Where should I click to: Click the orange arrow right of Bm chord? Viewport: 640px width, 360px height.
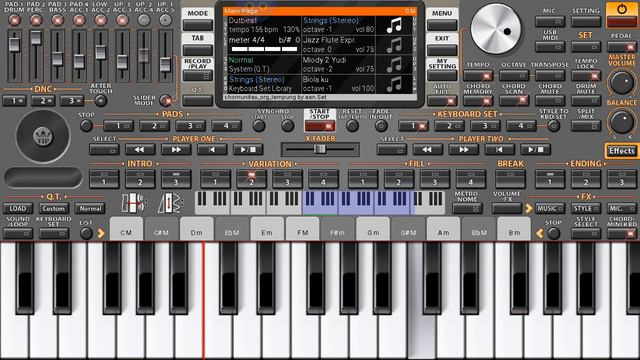[540, 233]
